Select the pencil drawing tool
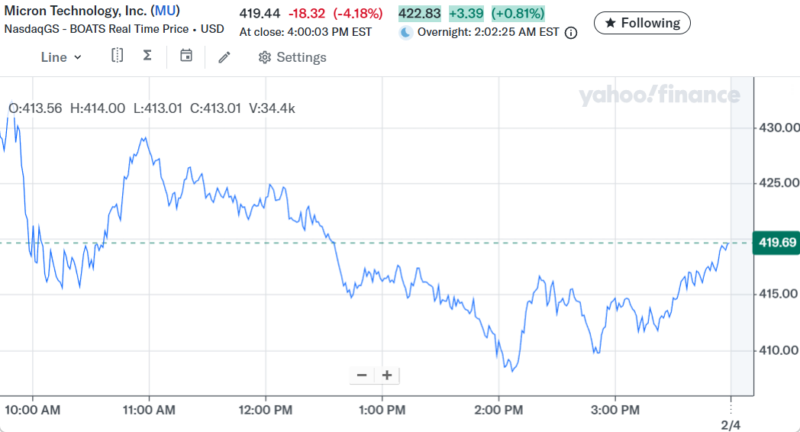 click(x=224, y=57)
